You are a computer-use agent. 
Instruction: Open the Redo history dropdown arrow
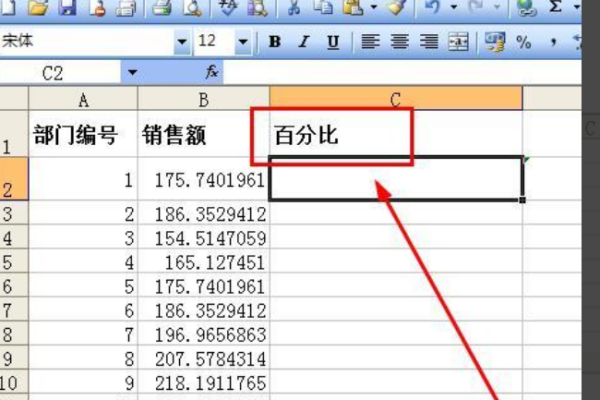point(497,7)
